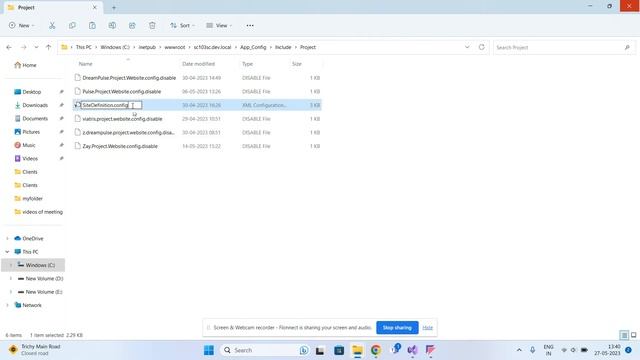Go back with the Back arrow
The width and height of the screenshot is (640, 360).
pyautogui.click(x=9, y=47)
